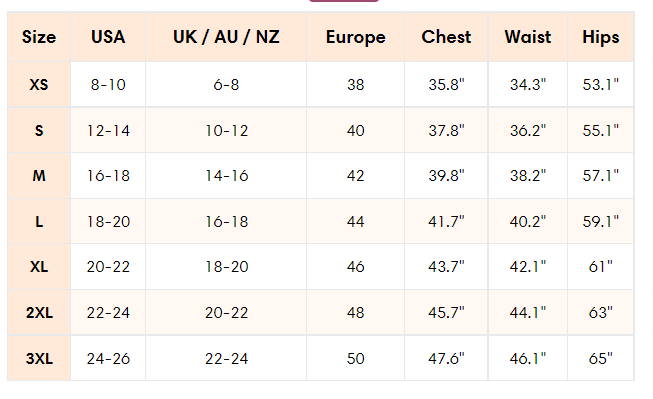Viewport: 653px width, 399px height.
Task: Click the XL size row label
Action: pos(39,267)
